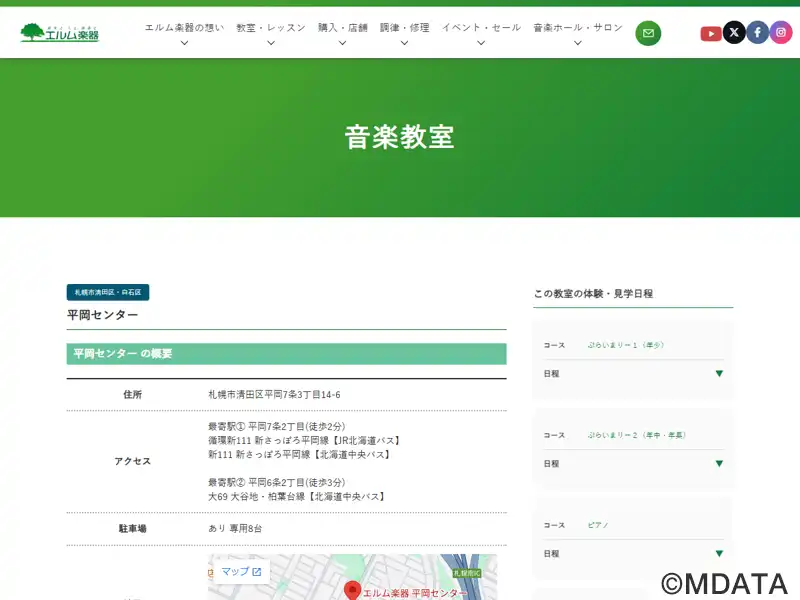Open the 音楽ホール・サロン menu
The width and height of the screenshot is (800, 600).
point(577,33)
